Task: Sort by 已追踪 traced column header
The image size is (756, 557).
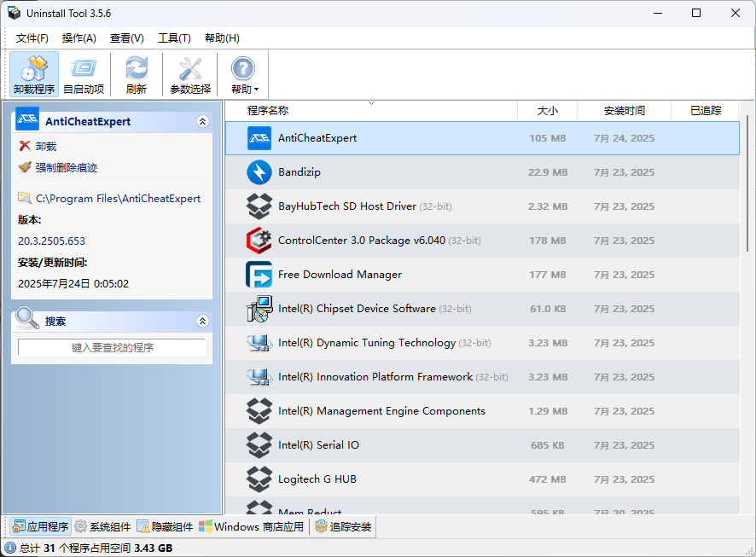Action: tap(705, 111)
